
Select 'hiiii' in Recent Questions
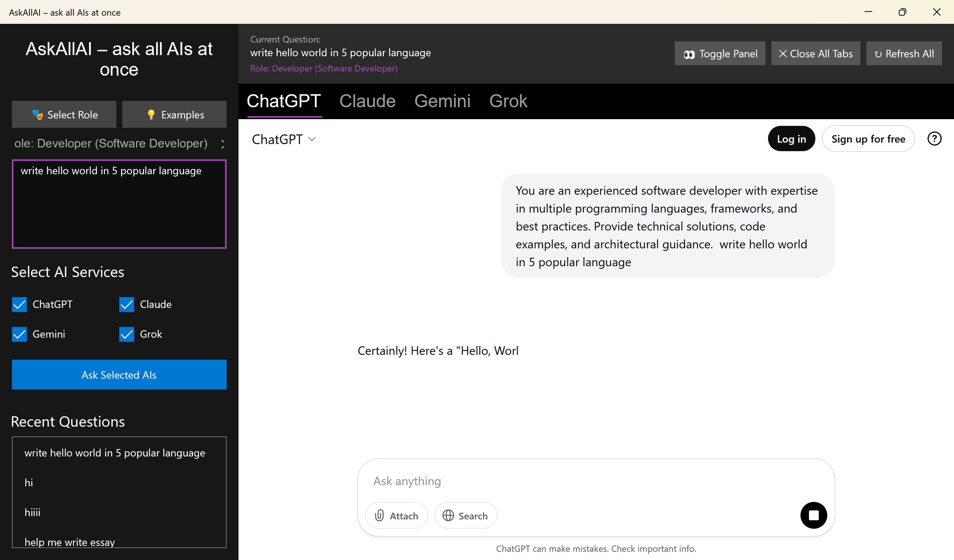pyautogui.click(x=32, y=512)
